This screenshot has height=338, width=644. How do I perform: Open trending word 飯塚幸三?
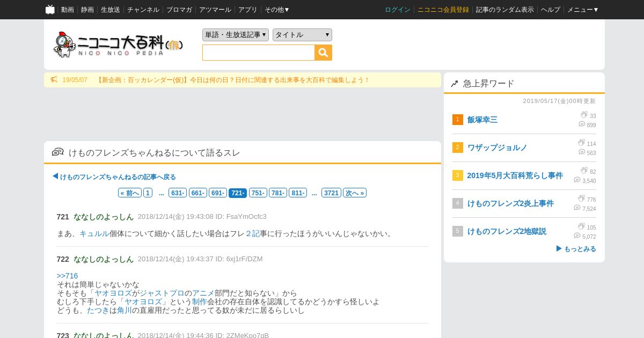[x=482, y=120]
